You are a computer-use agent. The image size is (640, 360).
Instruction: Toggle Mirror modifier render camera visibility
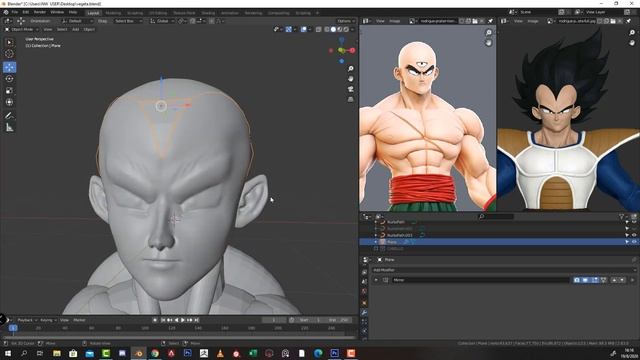coord(577,280)
